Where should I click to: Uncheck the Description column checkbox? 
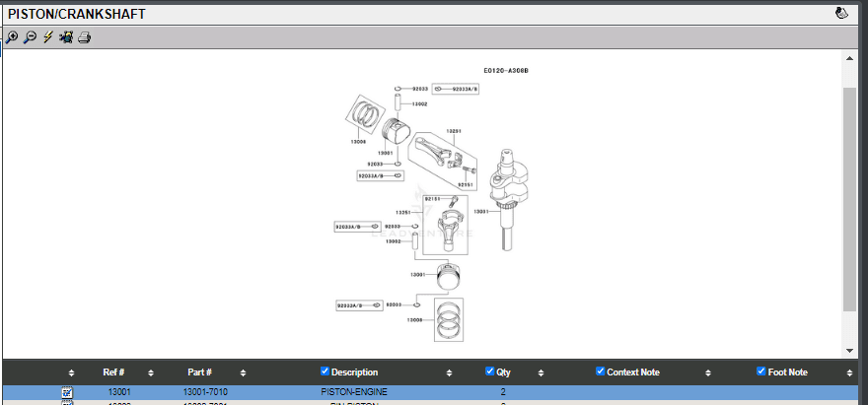click(325, 371)
